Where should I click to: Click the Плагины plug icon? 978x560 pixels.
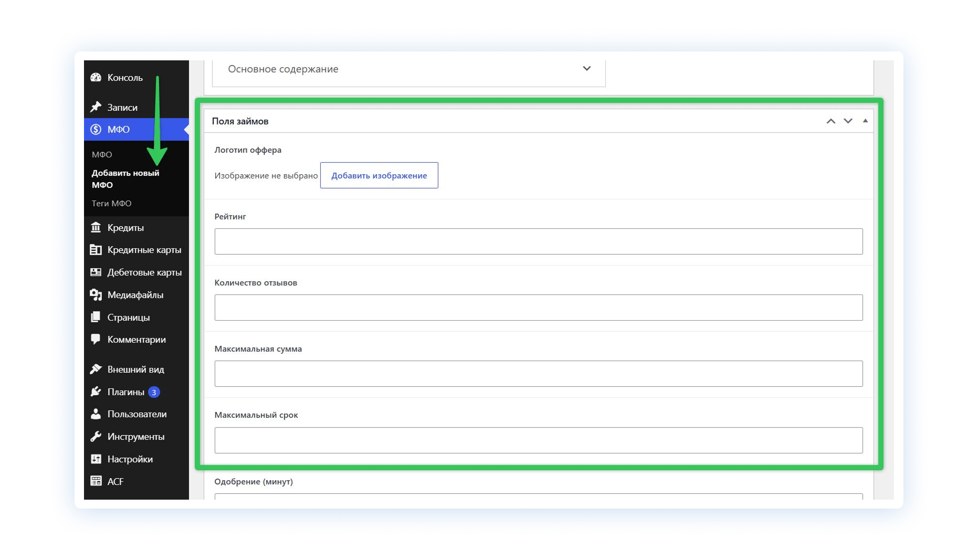click(x=96, y=392)
